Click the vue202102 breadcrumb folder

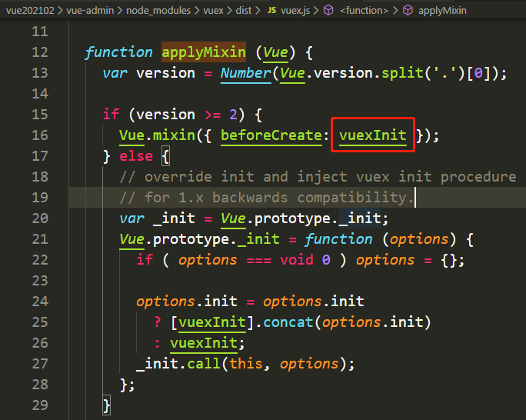30,11
